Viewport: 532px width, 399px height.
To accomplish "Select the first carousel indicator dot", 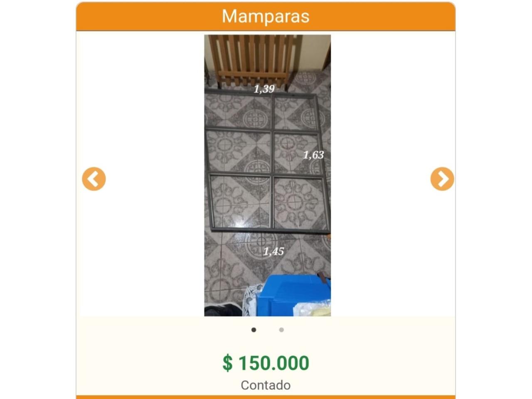I will coord(254,330).
